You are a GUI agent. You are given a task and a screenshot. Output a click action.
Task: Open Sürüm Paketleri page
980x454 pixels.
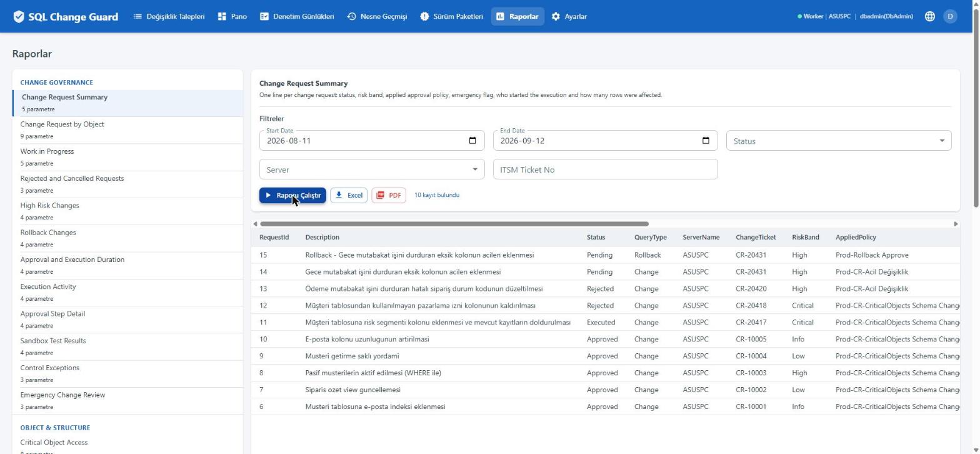click(451, 17)
